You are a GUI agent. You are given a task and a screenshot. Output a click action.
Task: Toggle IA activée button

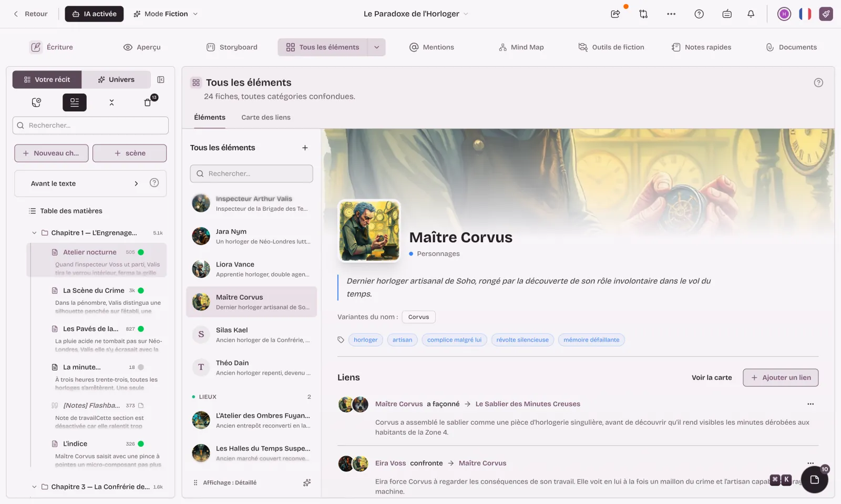94,14
